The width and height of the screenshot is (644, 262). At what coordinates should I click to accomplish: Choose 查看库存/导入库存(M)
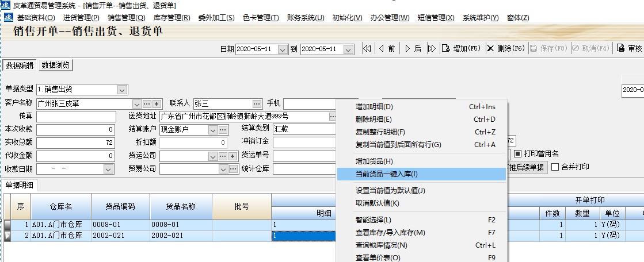421,233
